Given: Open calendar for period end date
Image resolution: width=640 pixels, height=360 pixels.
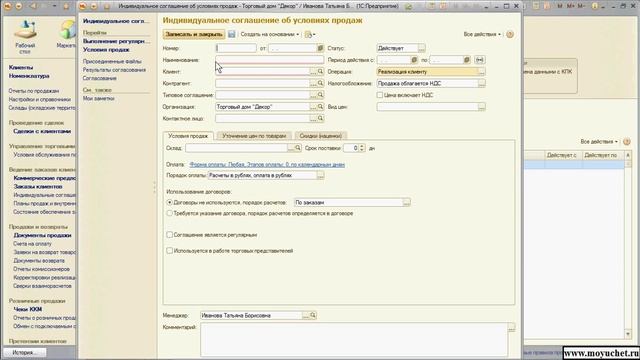Looking at the screenshot, I should tap(467, 60).
